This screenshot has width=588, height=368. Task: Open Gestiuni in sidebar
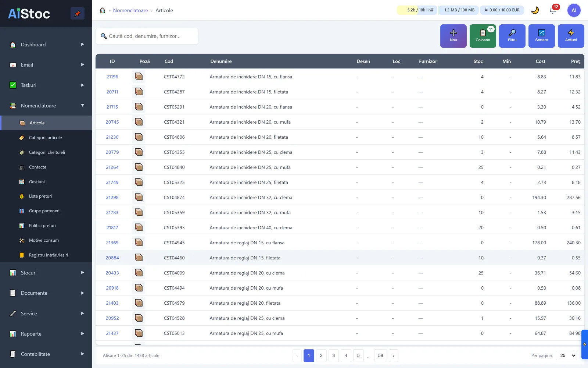pyautogui.click(x=46, y=182)
